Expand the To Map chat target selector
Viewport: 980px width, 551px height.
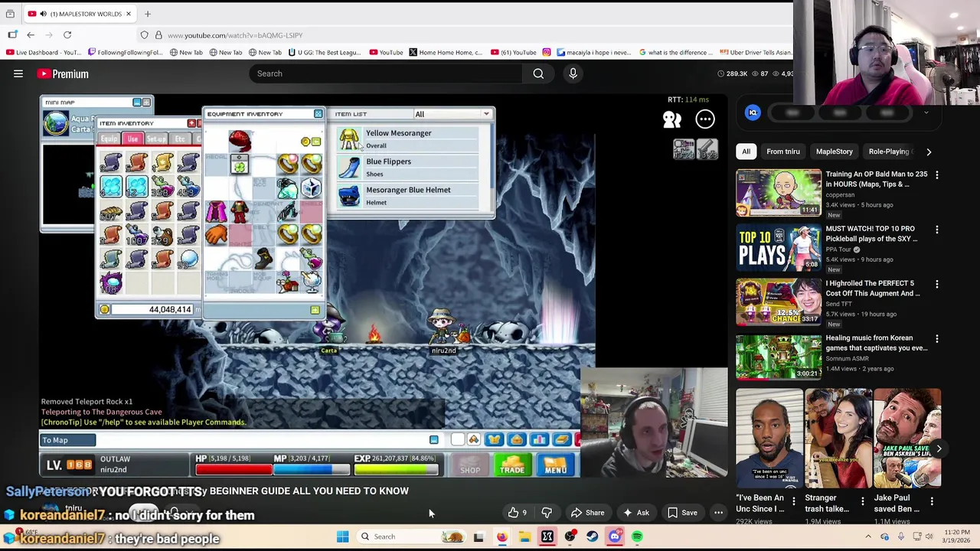(x=67, y=440)
